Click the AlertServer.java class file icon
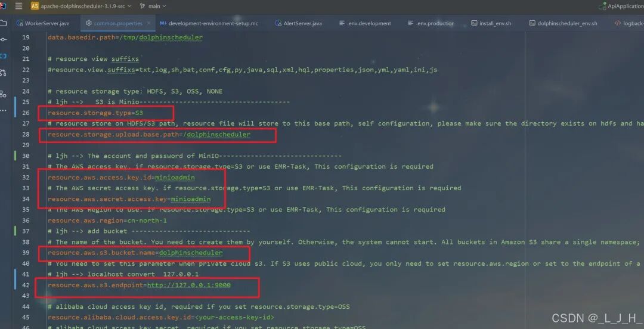The image size is (644, 329). click(278, 23)
